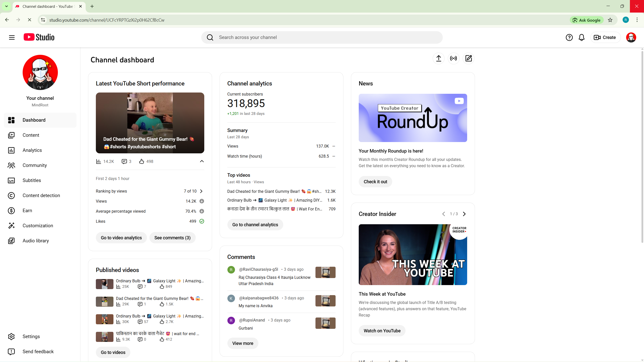Collapse the latest Short performance details
Viewport: 644px width, 362px height.
(x=202, y=161)
